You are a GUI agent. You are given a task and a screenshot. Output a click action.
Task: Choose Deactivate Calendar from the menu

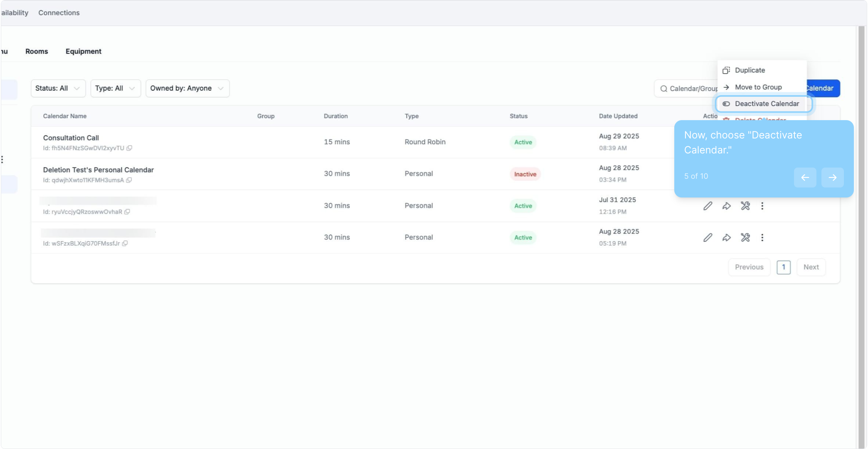pyautogui.click(x=766, y=104)
